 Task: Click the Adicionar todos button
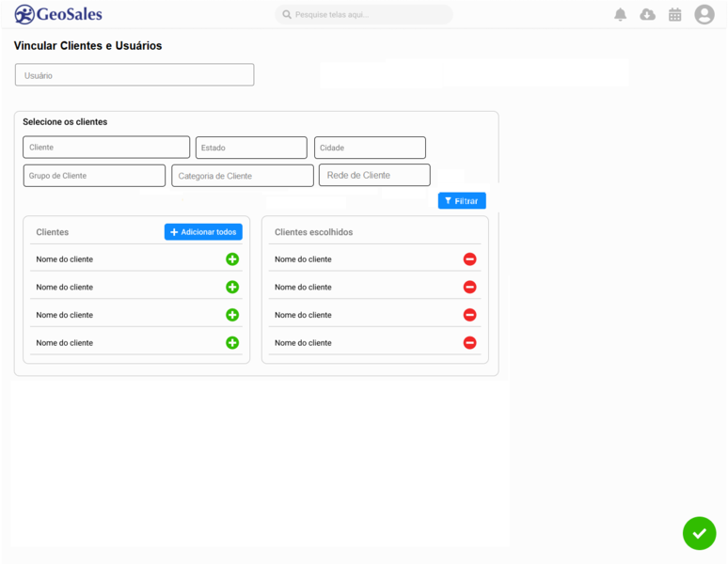(203, 232)
